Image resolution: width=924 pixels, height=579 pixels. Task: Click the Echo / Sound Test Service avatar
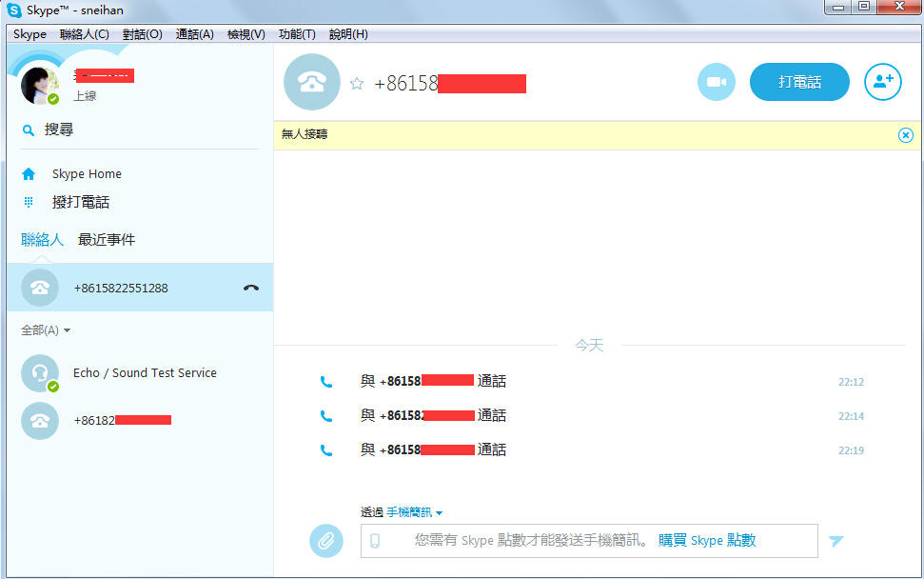(40, 373)
